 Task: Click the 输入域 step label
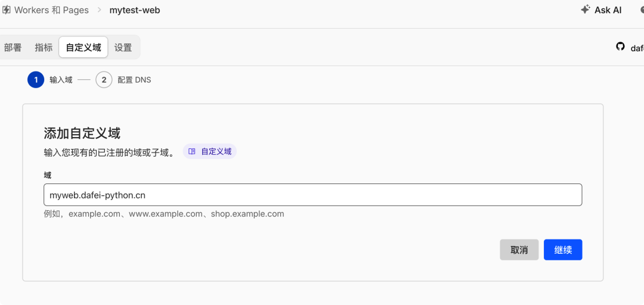(x=61, y=80)
